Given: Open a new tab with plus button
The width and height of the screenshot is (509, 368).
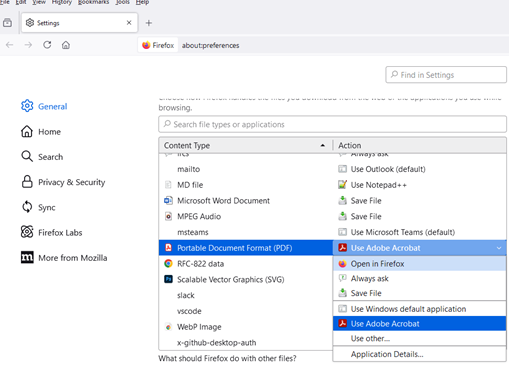Looking at the screenshot, I should coord(149,23).
